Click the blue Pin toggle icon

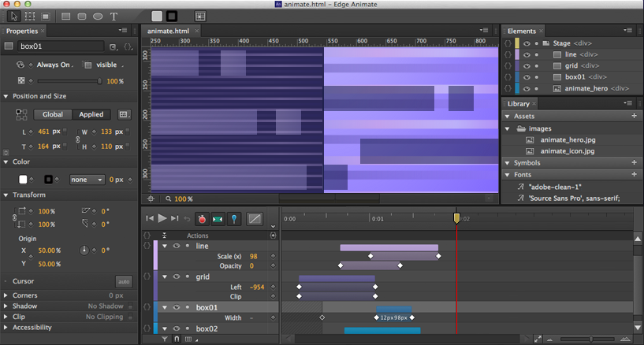pyautogui.click(x=234, y=218)
